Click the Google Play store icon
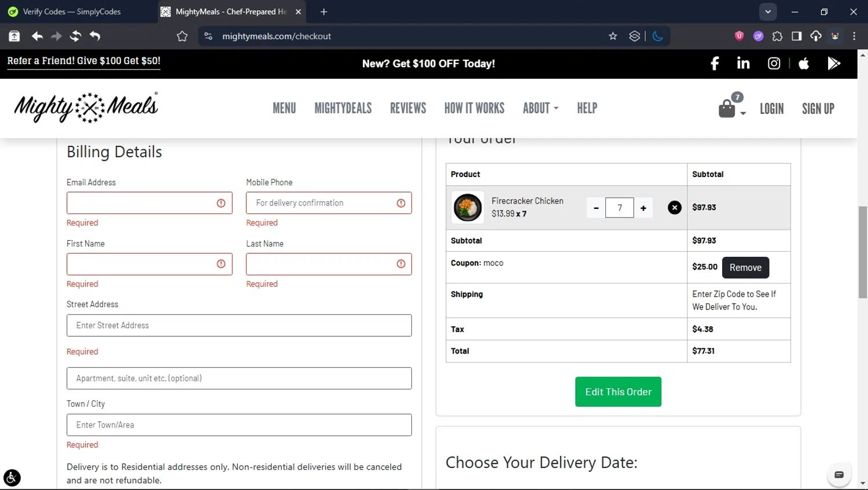The image size is (868, 490). pyautogui.click(x=834, y=64)
